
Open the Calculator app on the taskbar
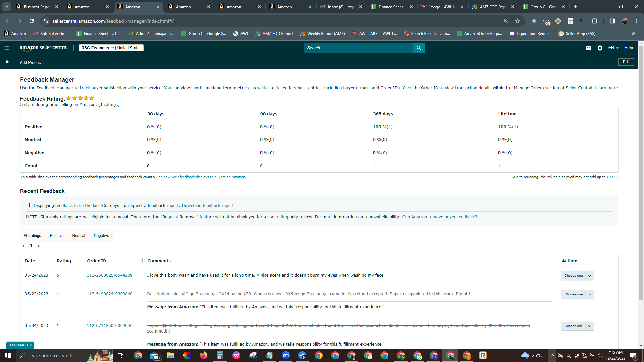click(220, 355)
